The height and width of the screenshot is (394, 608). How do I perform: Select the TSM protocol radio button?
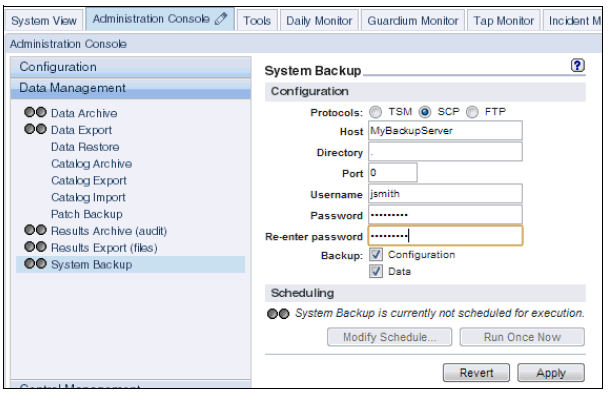tap(375, 112)
